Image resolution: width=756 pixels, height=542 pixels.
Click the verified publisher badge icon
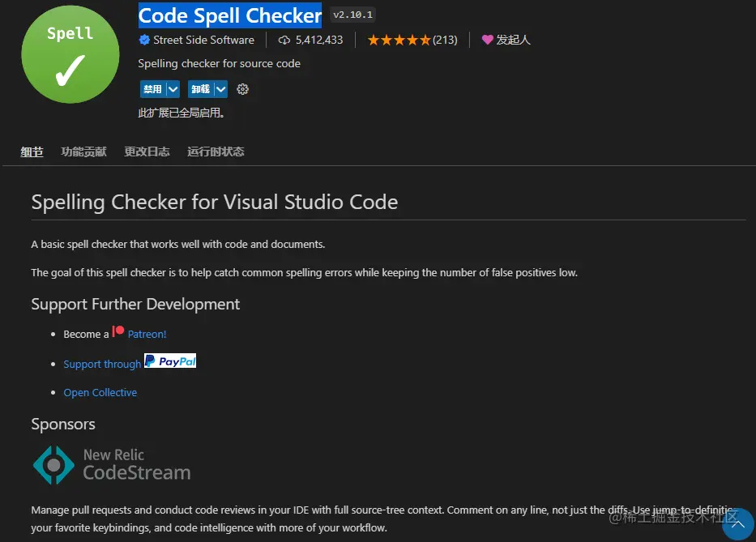click(x=144, y=40)
